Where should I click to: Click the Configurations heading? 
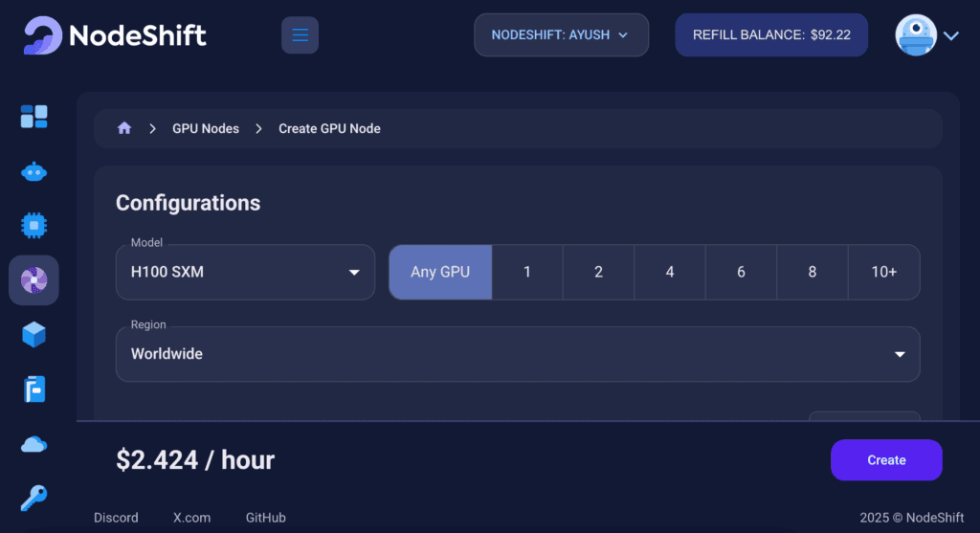point(189,203)
